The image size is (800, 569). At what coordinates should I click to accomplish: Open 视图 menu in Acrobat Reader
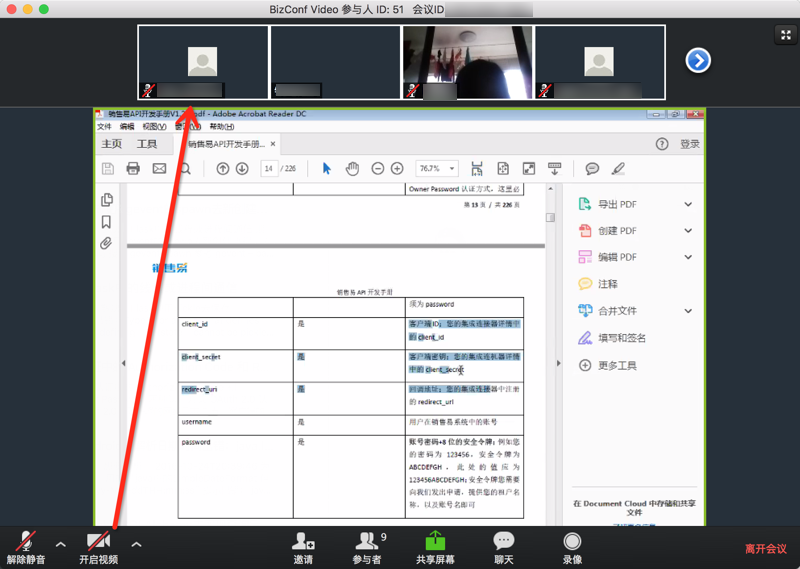click(154, 127)
